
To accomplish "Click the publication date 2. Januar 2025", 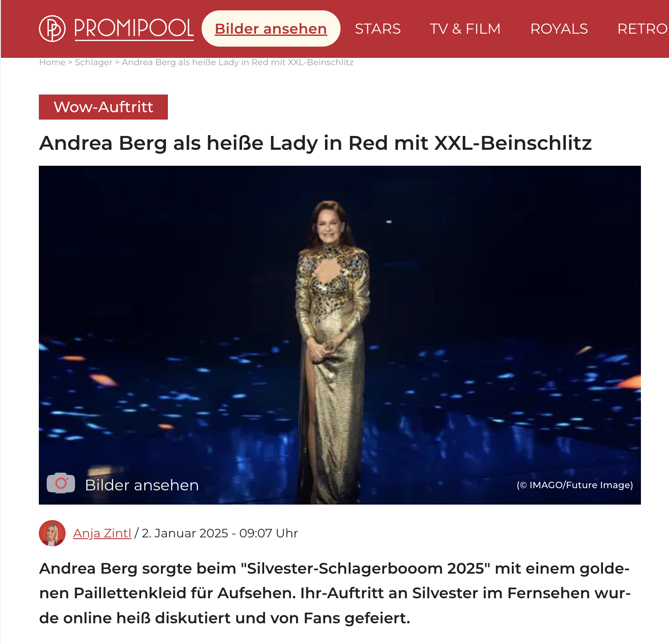I will tap(185, 534).
